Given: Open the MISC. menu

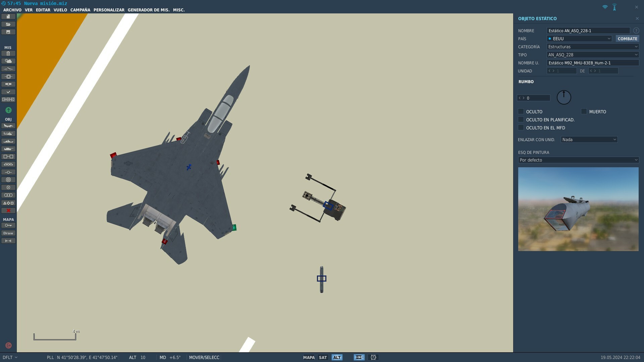Looking at the screenshot, I should click(179, 10).
